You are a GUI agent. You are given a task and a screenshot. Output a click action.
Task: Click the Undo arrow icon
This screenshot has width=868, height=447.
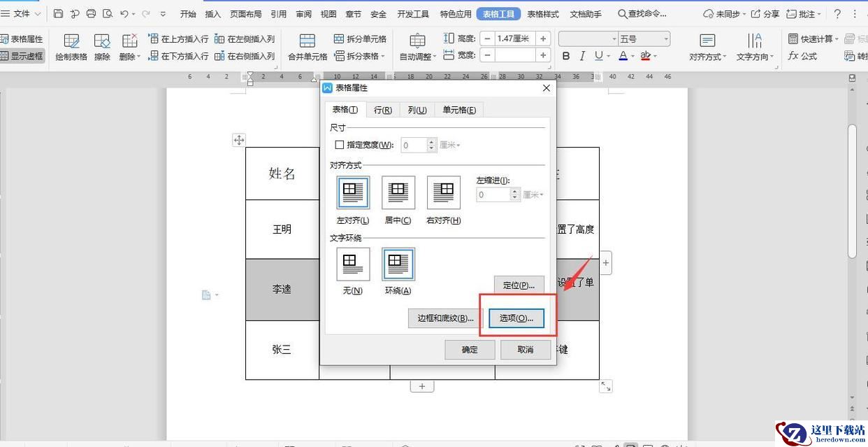(124, 14)
